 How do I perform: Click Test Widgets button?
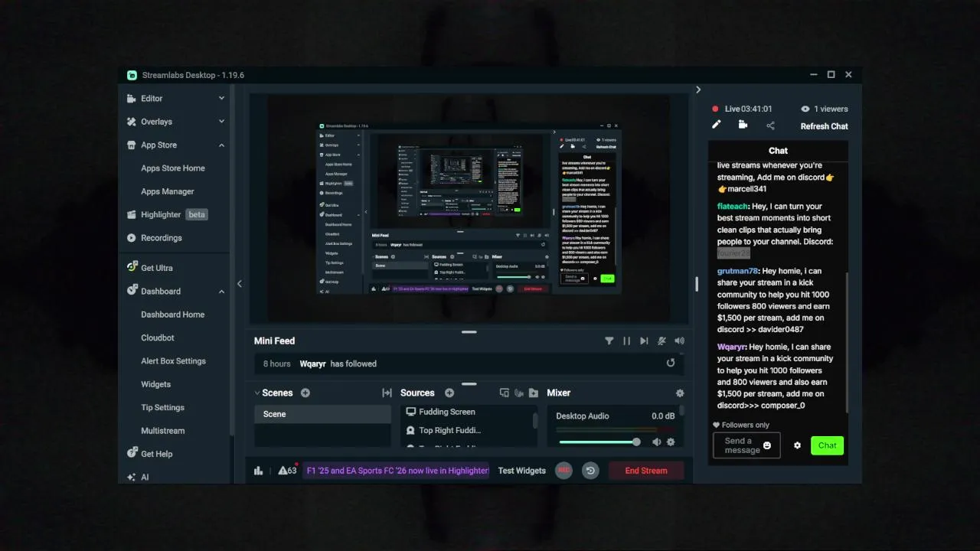click(x=522, y=471)
